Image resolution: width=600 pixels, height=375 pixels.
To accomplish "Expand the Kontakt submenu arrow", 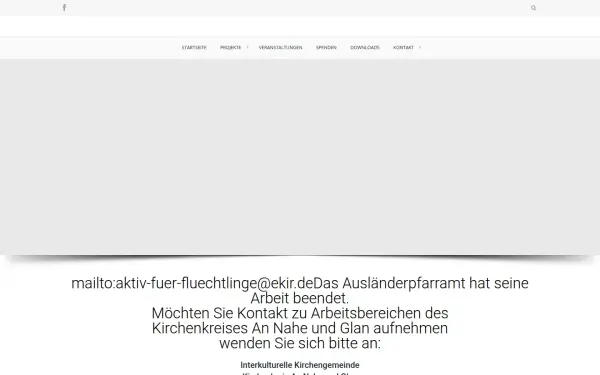I will coord(420,47).
